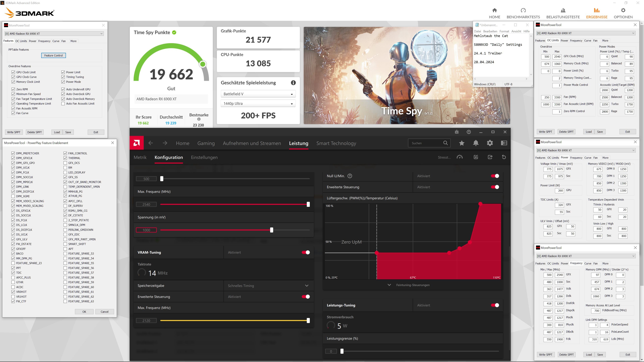Open bug report icon in AMD Software
Image resolution: width=644 pixels, height=362 pixels.
point(457,132)
